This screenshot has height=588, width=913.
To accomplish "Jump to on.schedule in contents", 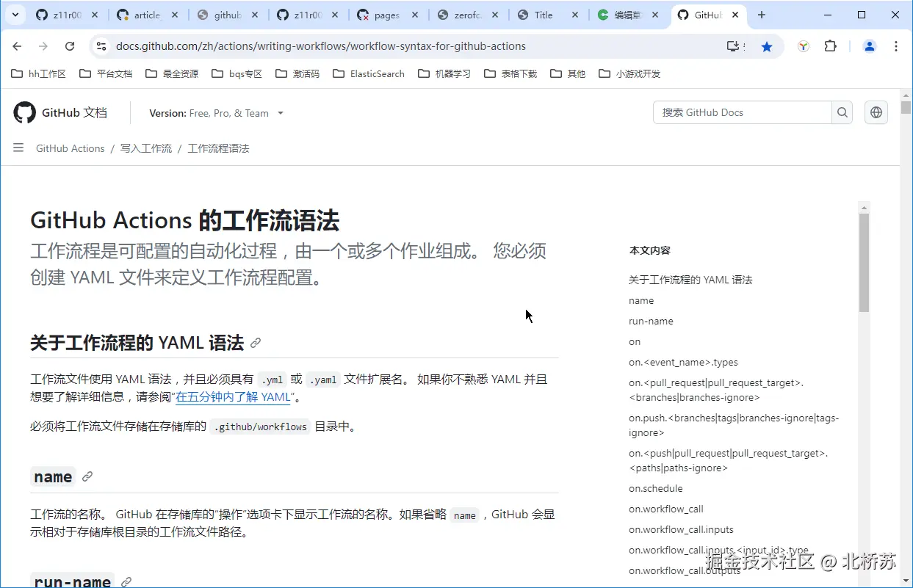I will [656, 488].
